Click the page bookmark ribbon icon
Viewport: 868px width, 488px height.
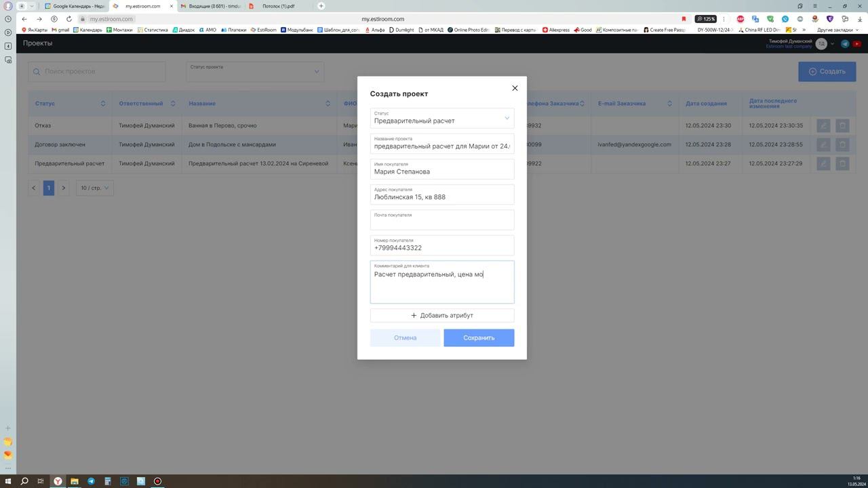pos(684,19)
